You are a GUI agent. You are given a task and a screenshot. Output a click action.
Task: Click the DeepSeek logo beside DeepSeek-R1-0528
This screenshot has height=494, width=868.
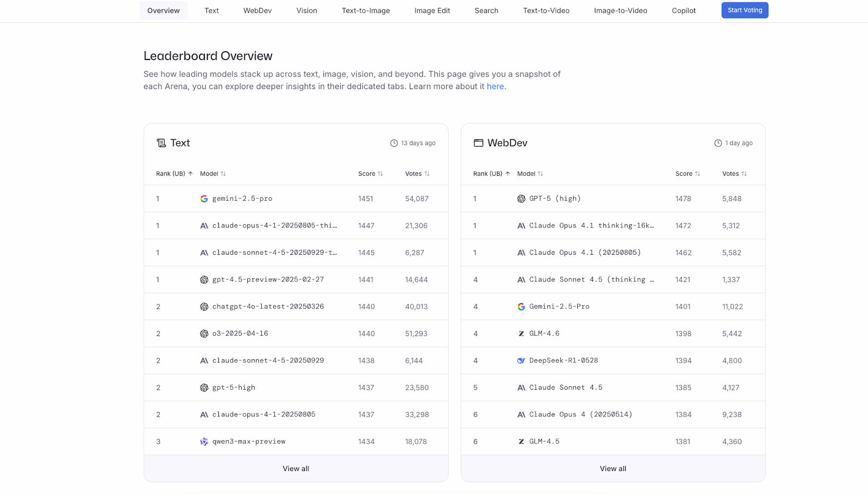click(x=521, y=361)
